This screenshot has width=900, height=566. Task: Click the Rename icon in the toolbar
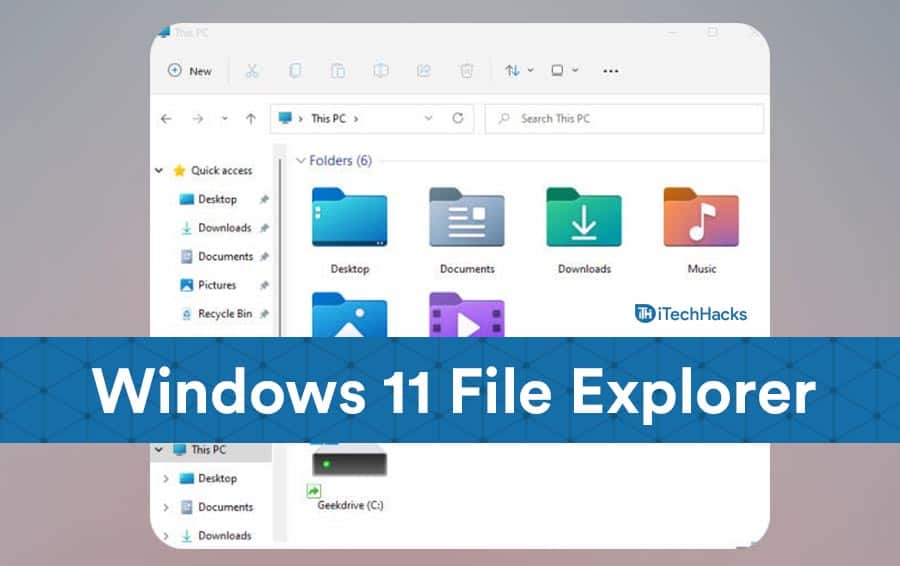click(381, 71)
